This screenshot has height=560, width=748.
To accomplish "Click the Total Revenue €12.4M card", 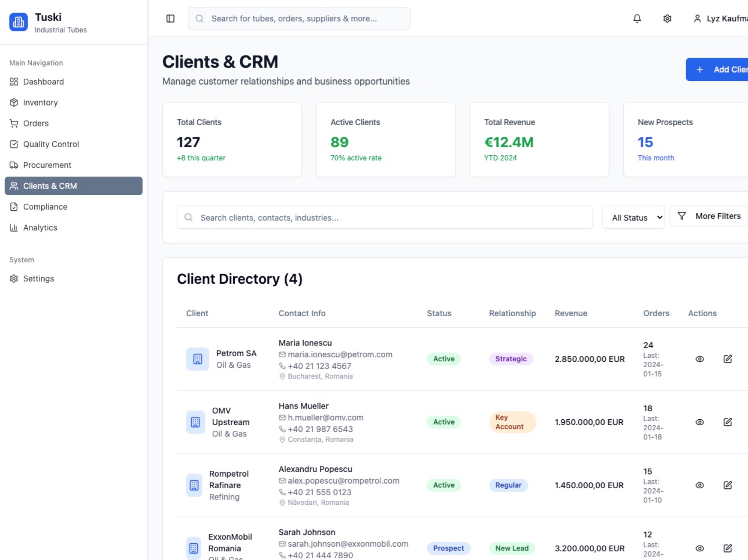I will coord(540,140).
